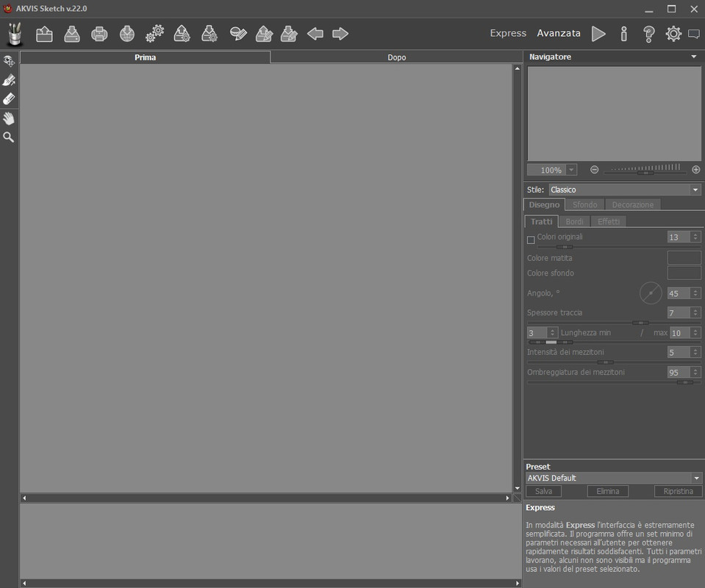
Task: Click the Open image icon
Action: pyautogui.click(x=44, y=34)
